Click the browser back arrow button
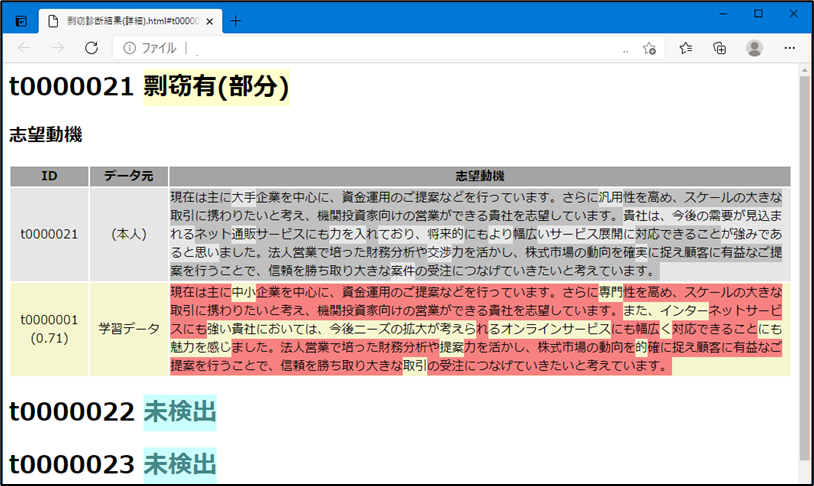Image resolution: width=814 pixels, height=486 pixels. [24, 48]
